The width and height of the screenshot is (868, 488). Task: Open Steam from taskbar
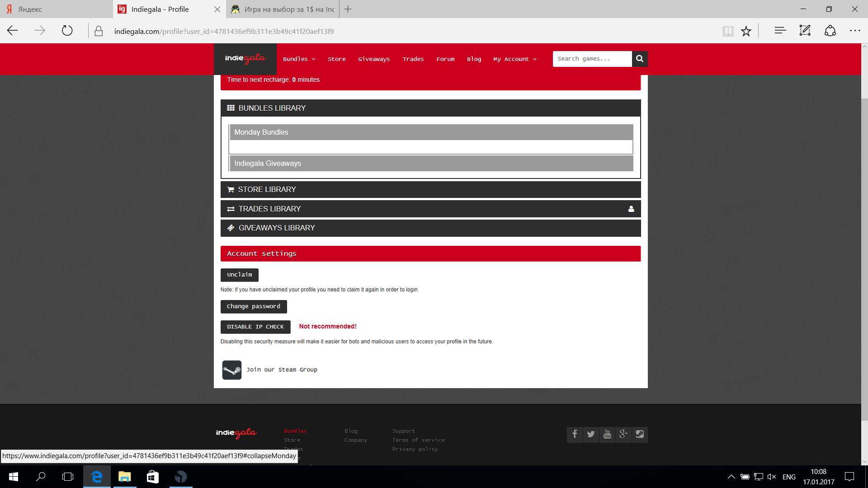[181, 477]
